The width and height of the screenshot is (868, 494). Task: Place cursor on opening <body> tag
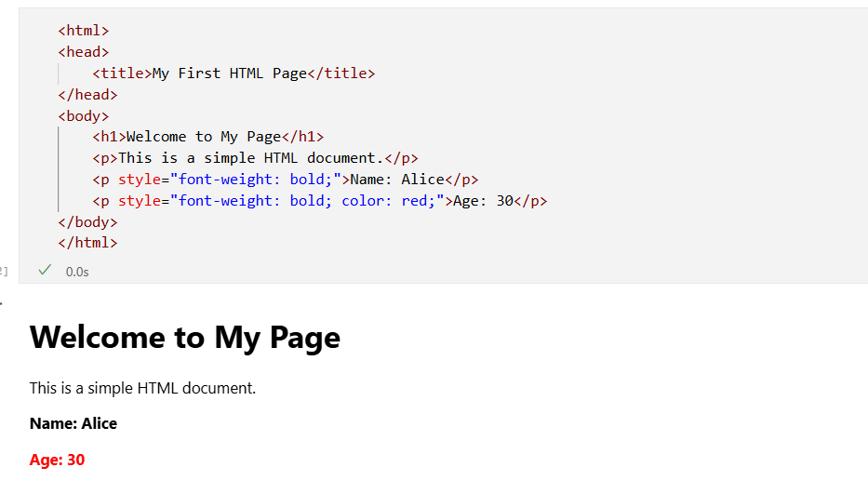point(83,116)
